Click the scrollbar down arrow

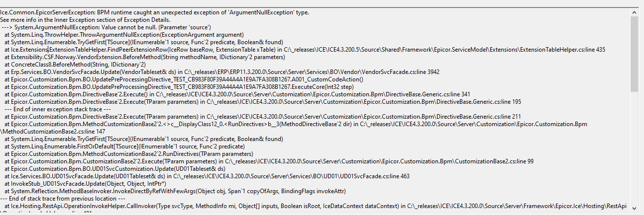point(634,210)
